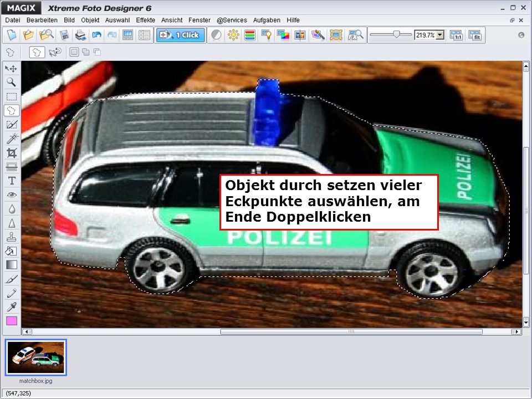Select the Paint Bucket fill tool
The width and height of the screenshot is (532, 399).
[11, 250]
